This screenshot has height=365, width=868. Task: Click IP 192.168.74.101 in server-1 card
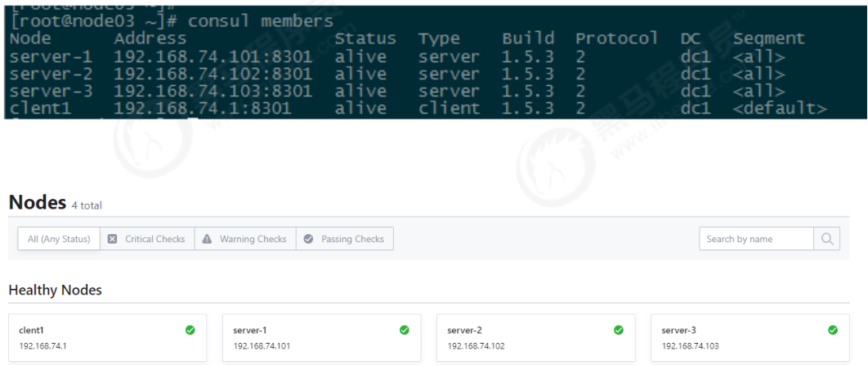coord(262,346)
